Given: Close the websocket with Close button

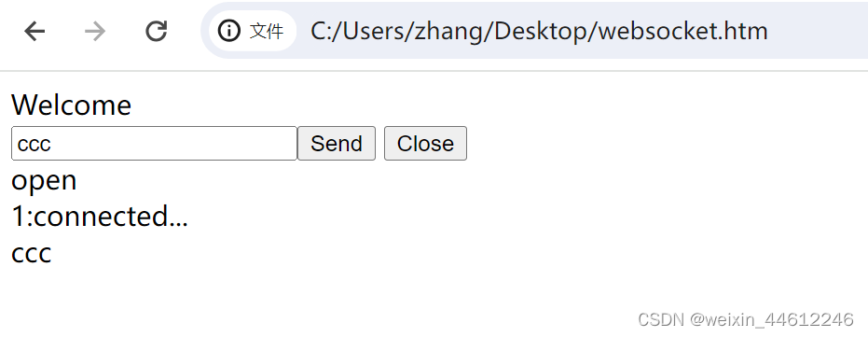Looking at the screenshot, I should (x=425, y=144).
